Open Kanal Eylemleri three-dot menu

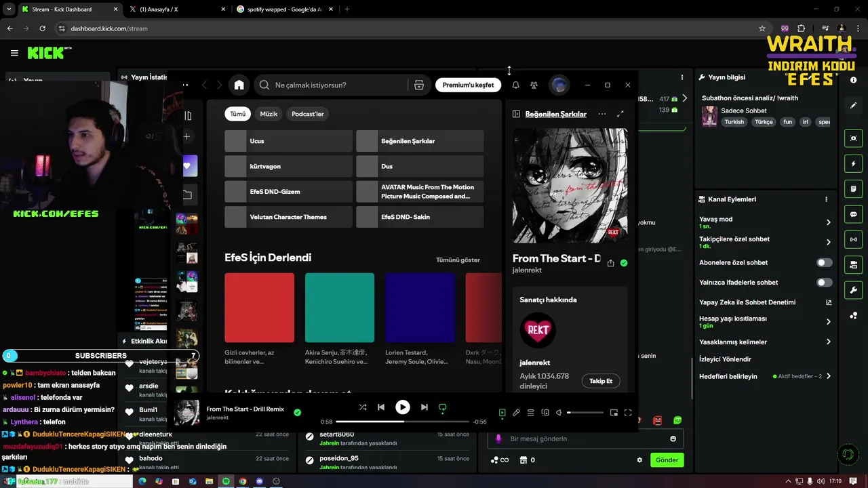pyautogui.click(x=826, y=199)
